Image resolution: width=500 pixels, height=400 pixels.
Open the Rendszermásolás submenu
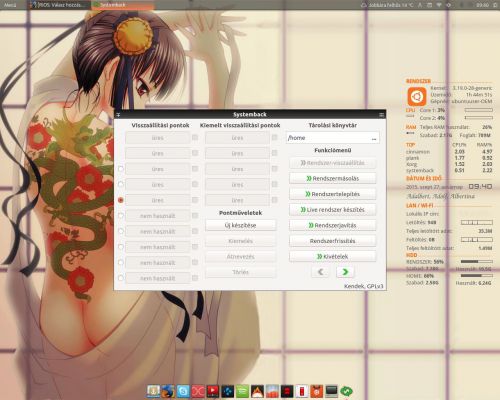coord(333,178)
